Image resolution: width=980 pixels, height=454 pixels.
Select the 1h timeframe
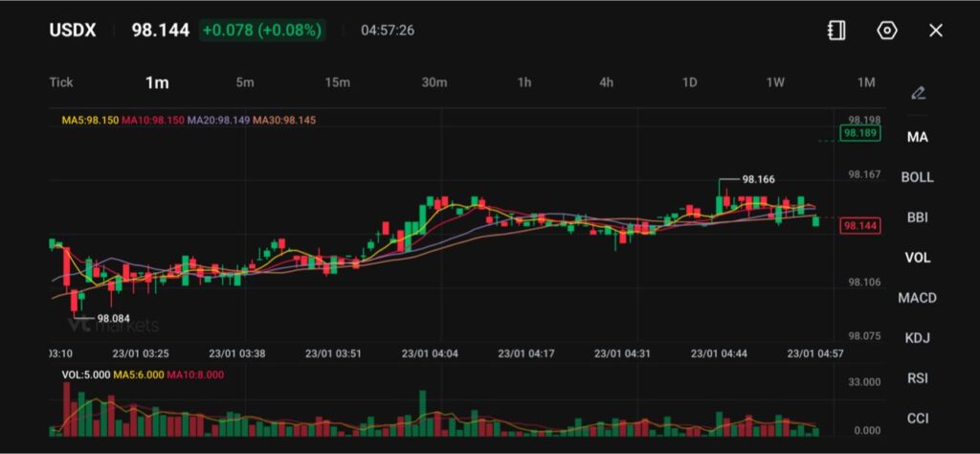[524, 82]
